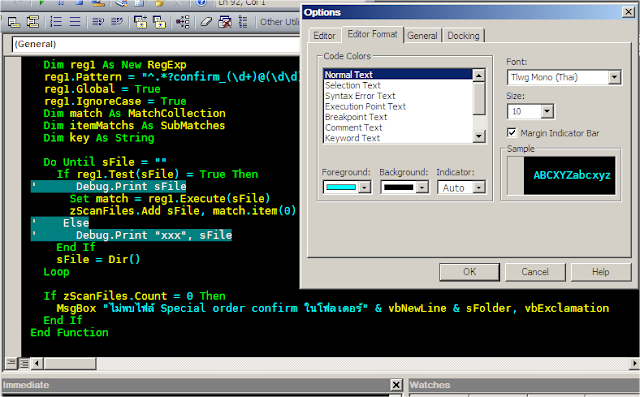Screen dimensions: 640x397
Task: Toggle the Margin Indicator Bar checkbox
Action: coord(511,133)
